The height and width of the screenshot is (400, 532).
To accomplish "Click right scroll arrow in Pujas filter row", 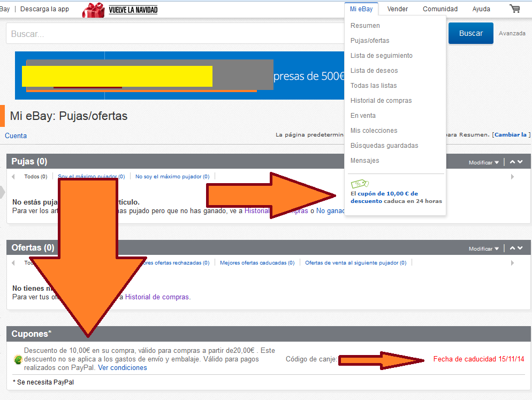I will [x=512, y=177].
